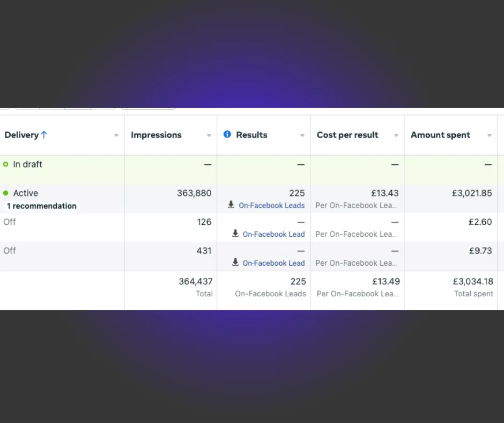The height and width of the screenshot is (423, 504).
Task: Click download icon in the 431 impressions row
Action: [x=235, y=262]
